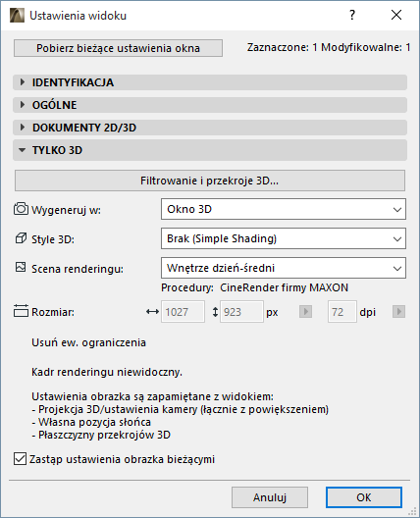Viewport: 420px width, 518px height.
Task: Open the Style 3D dropdown showing Simple Shading
Action: pyautogui.click(x=284, y=238)
